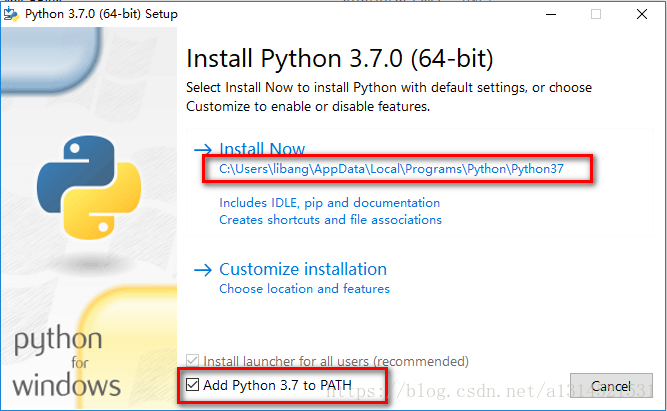Screen dimensions: 667x411
Task: Toggle the Install launcher for all users checkbox
Action: coord(192,361)
